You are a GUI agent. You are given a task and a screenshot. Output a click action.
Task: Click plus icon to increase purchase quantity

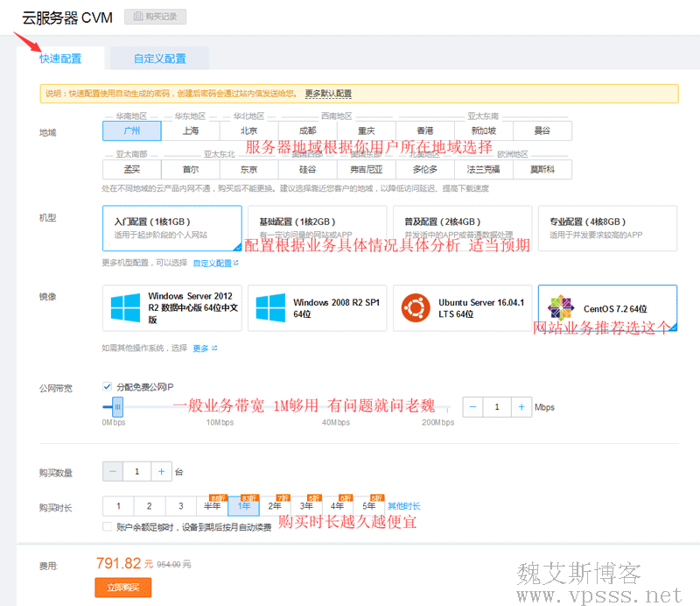(x=161, y=471)
